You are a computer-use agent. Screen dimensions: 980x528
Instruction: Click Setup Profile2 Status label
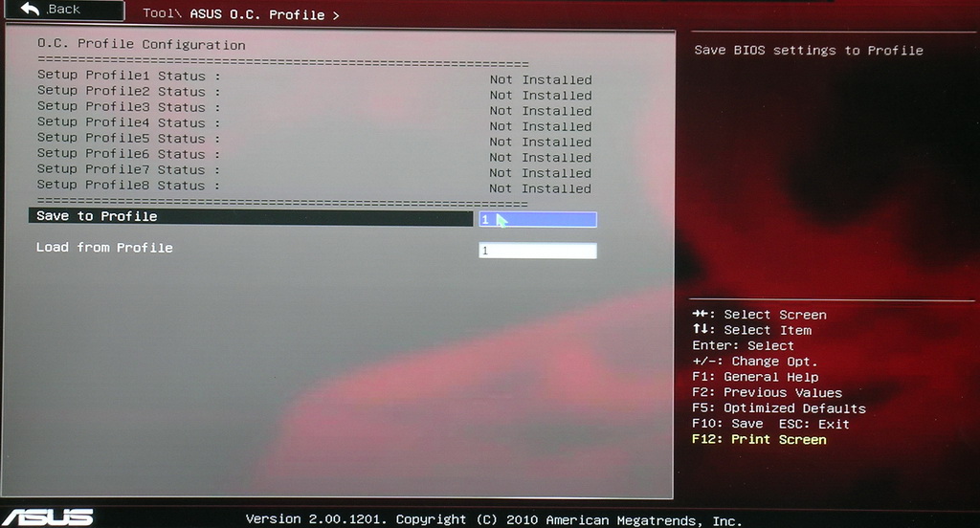click(129, 91)
